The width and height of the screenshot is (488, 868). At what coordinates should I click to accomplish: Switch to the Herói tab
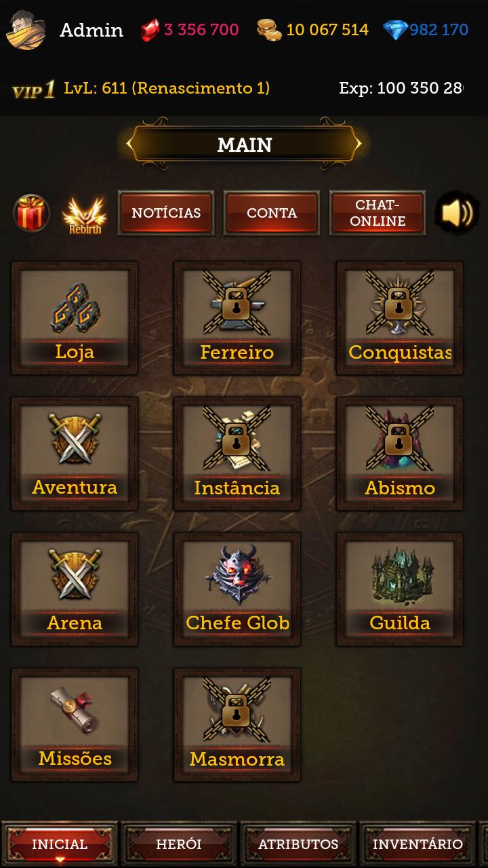(179, 844)
